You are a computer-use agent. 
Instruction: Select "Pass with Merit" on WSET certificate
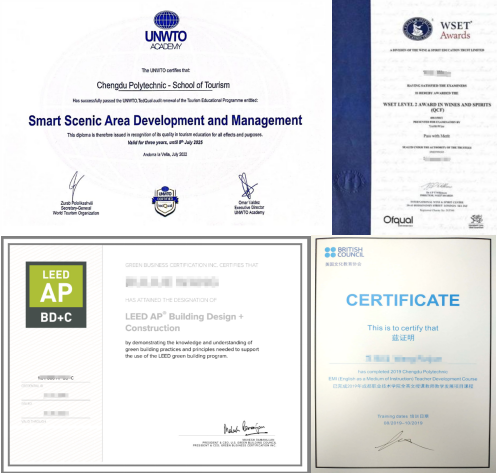tap(437, 136)
